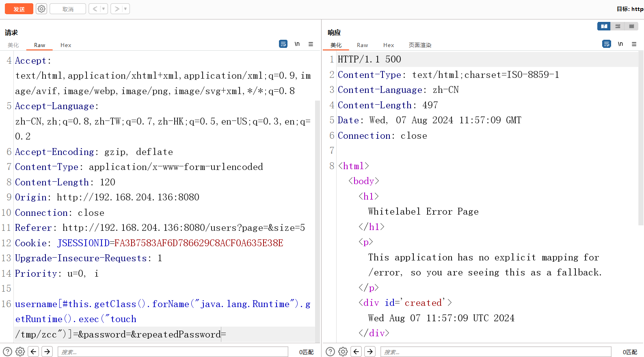Open search settings gear below response viewer
Screen dimensions: 644x357
[x=343, y=352]
